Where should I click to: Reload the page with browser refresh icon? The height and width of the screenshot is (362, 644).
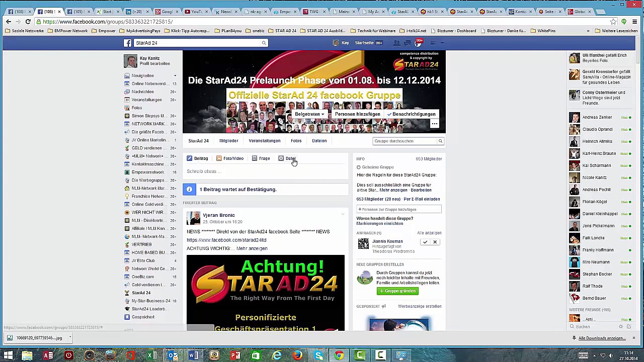tap(28, 22)
